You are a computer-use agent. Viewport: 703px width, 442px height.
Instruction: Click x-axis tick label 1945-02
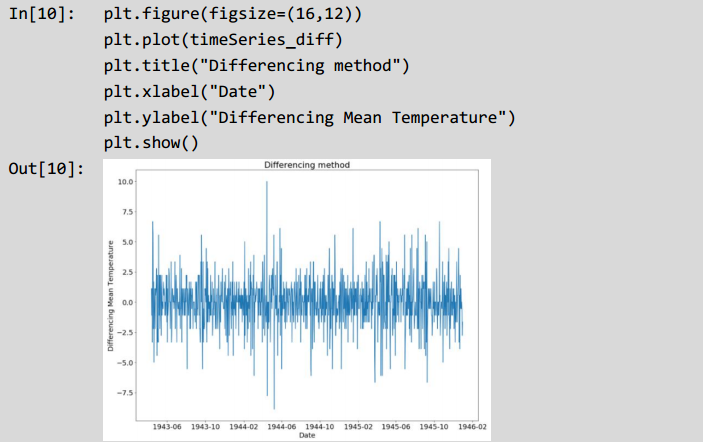[358, 427]
